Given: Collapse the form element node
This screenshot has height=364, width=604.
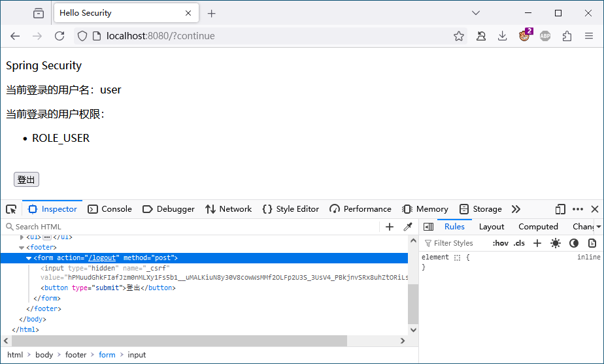Looking at the screenshot, I should click(29, 258).
